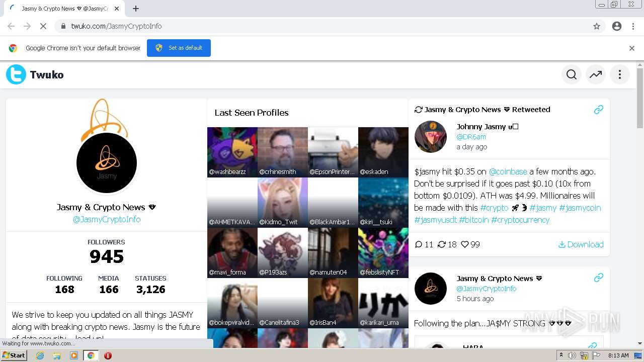The image size is (644, 362).
Task: Open @IrisBan4 profile thumbnail
Action: click(x=333, y=303)
